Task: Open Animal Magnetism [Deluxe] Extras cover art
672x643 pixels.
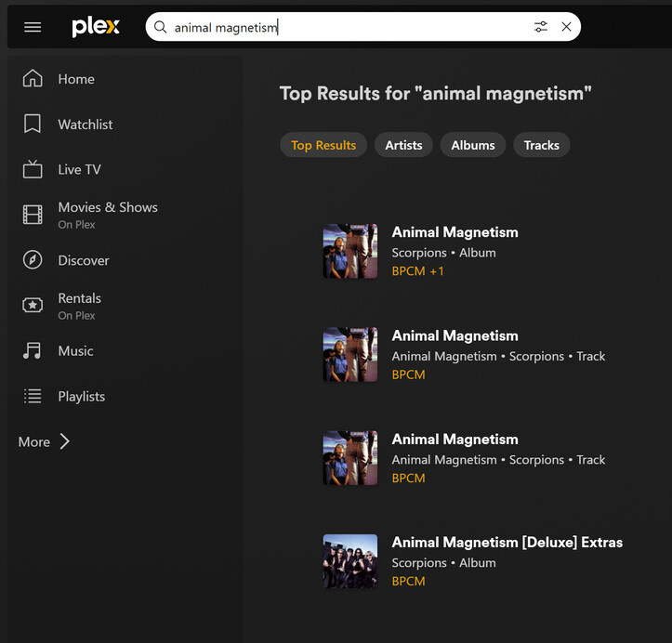Action: [x=350, y=561]
